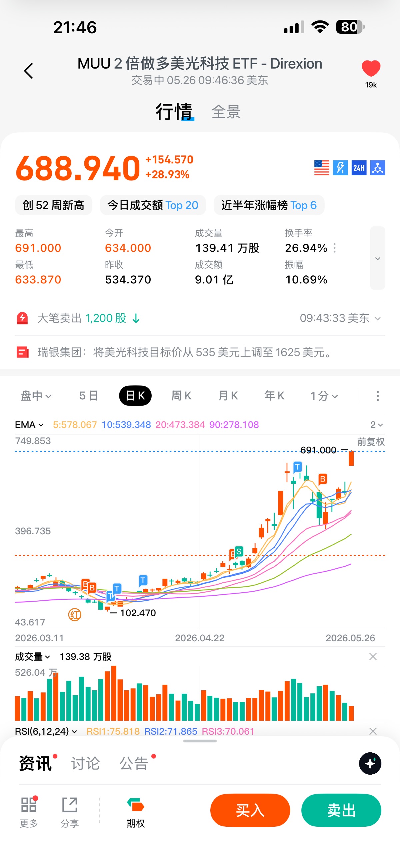Image resolution: width=400 pixels, height=868 pixels.
Task: Tap the 688.940 current price
Action: click(x=78, y=168)
